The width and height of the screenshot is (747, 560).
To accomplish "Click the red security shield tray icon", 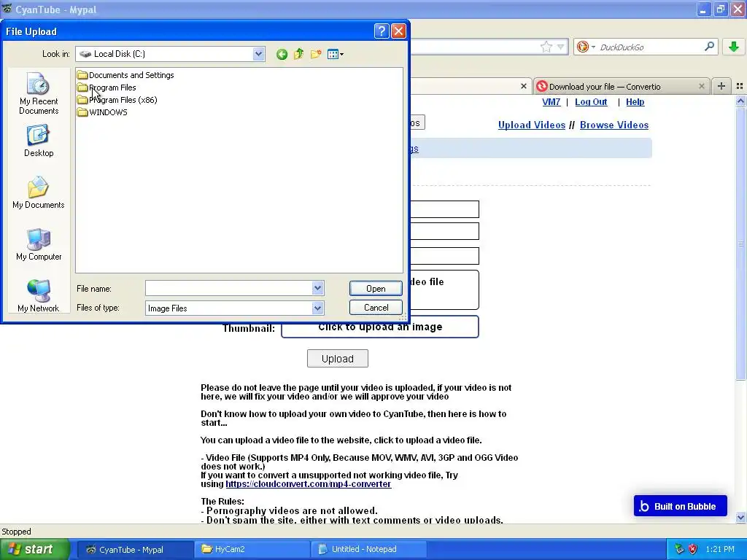I will coord(693,549).
